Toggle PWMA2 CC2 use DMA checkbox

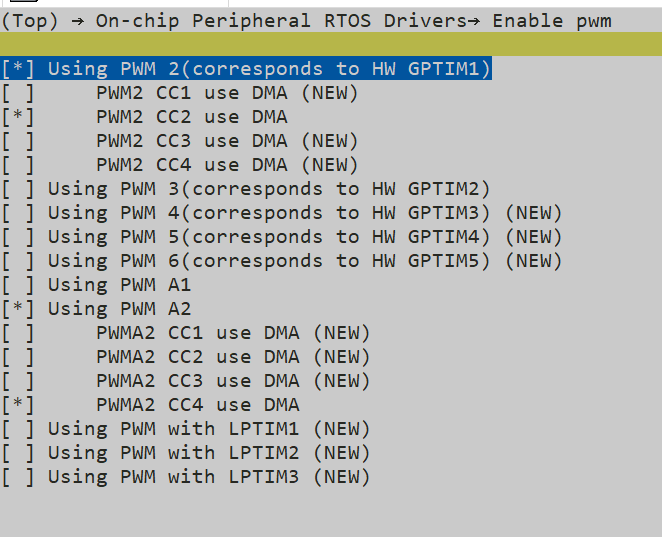coord(19,357)
